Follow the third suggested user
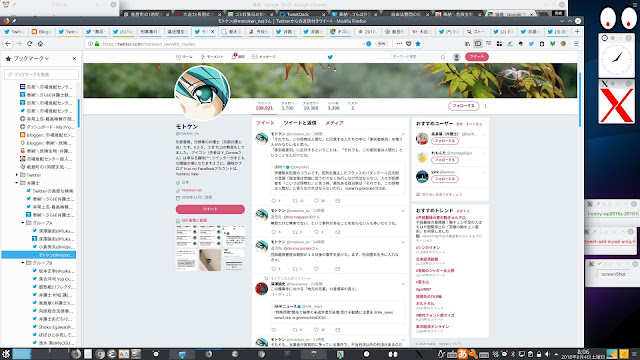 (x=444, y=179)
